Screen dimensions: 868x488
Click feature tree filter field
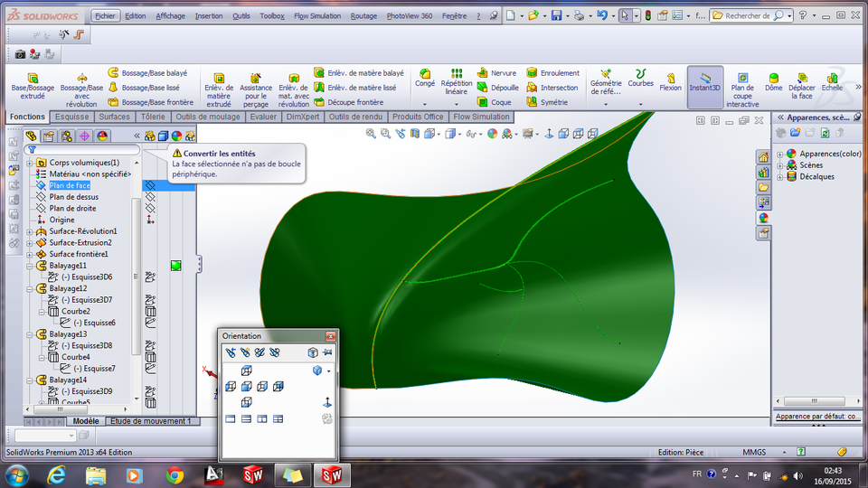coord(81,150)
